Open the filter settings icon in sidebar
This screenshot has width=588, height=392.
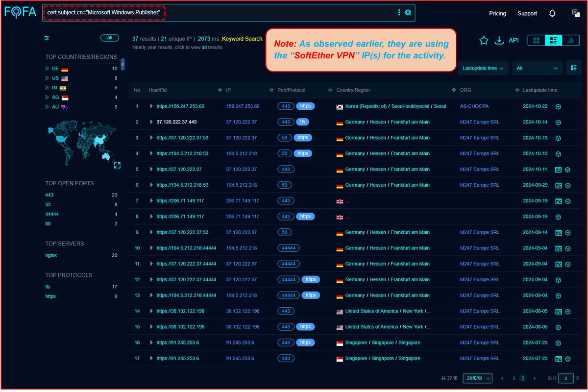(x=47, y=38)
